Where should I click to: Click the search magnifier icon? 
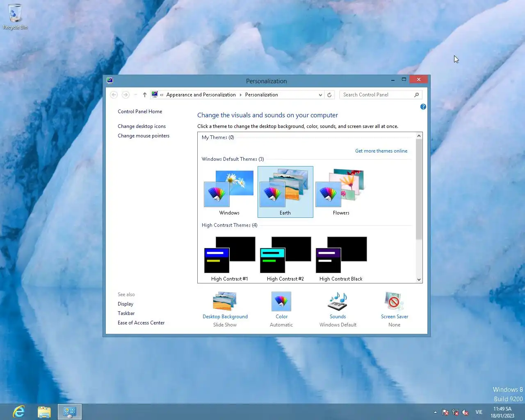417,95
